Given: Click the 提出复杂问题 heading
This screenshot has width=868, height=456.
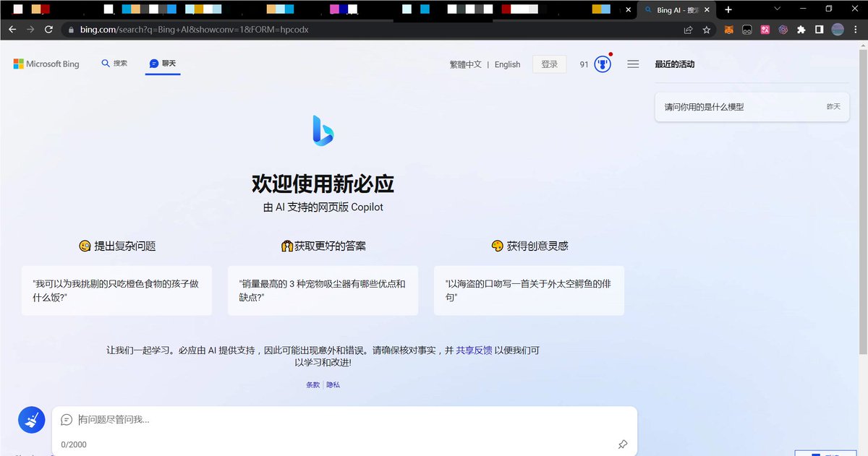Looking at the screenshot, I should 117,246.
